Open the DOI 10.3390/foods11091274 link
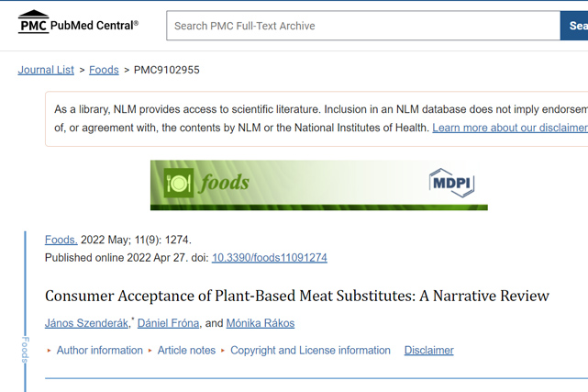This screenshot has height=392, width=588. tap(270, 258)
